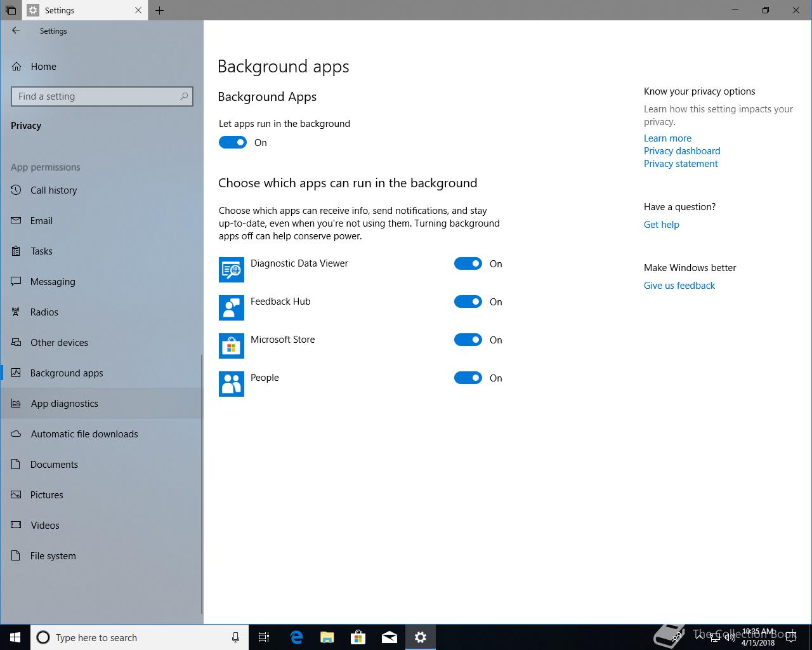Screen dimensions: 812x650
Task: Open the Privacy statement link
Action: point(681,164)
